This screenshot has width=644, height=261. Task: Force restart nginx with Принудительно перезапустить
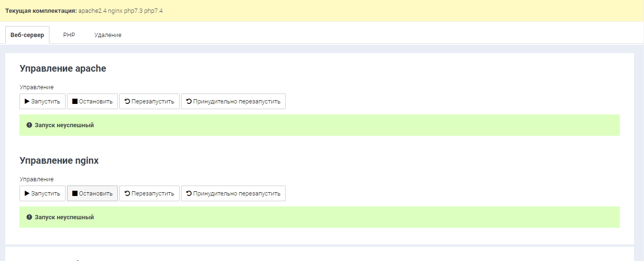click(189, 194)
